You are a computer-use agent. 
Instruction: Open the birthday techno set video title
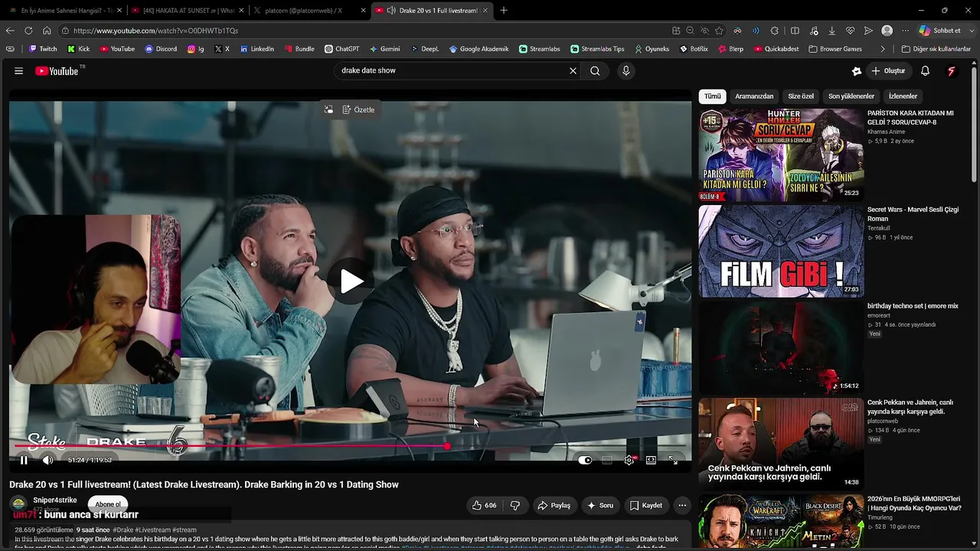point(913,306)
